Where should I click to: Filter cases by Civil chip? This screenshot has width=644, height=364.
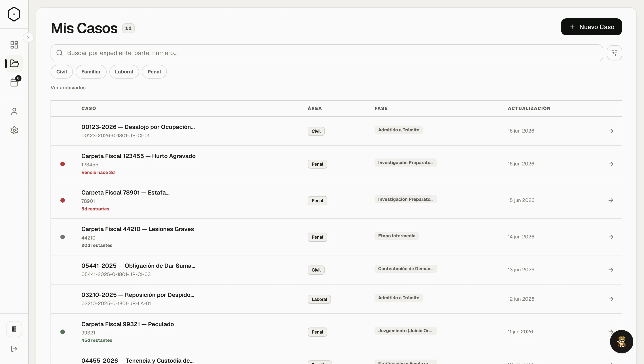coord(61,72)
